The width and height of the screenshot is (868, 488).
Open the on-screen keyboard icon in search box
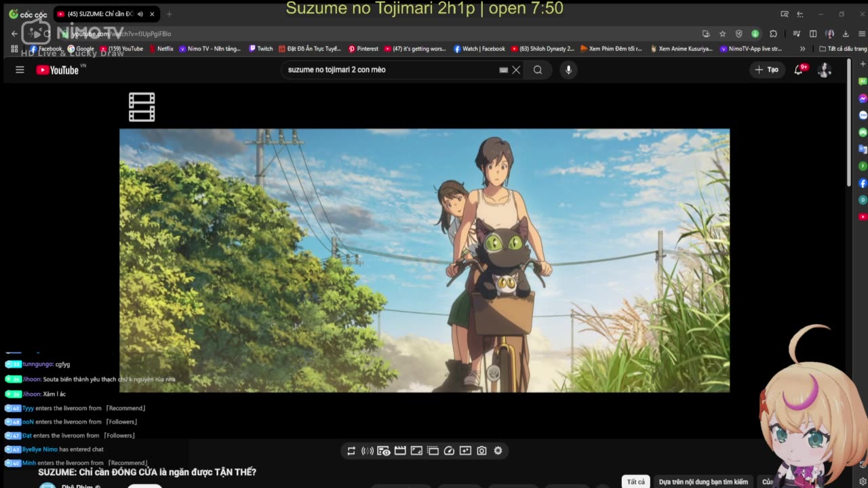pyautogui.click(x=503, y=70)
